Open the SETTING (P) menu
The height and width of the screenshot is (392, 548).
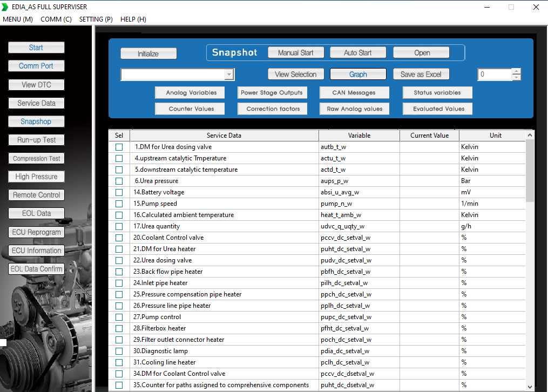click(x=96, y=19)
